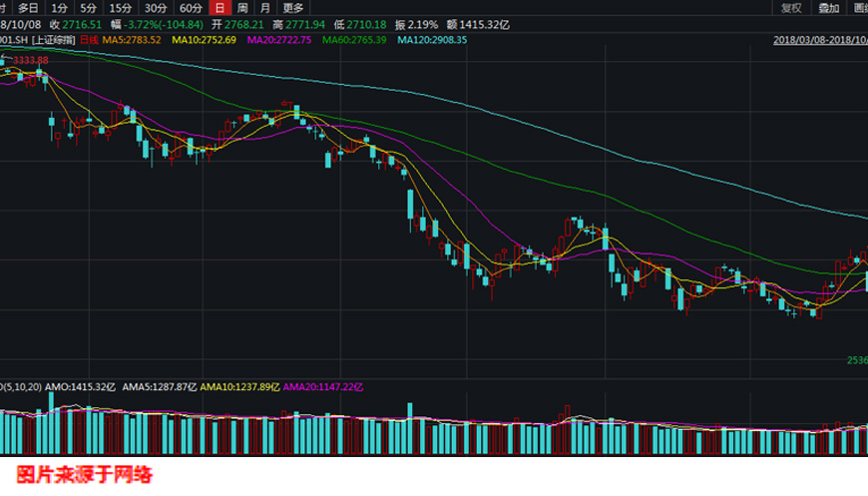Viewport: 868px width, 496px height.
Task: Switch to the 30分 period tab
Action: [156, 8]
